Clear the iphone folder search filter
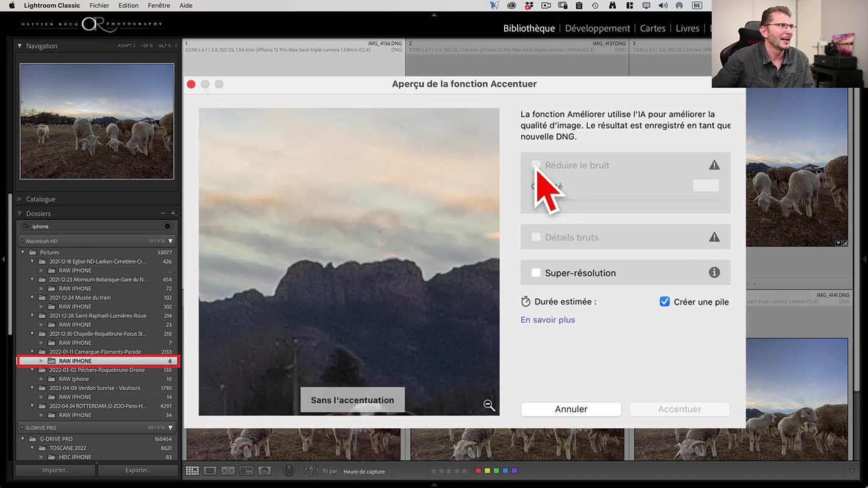 point(167,226)
